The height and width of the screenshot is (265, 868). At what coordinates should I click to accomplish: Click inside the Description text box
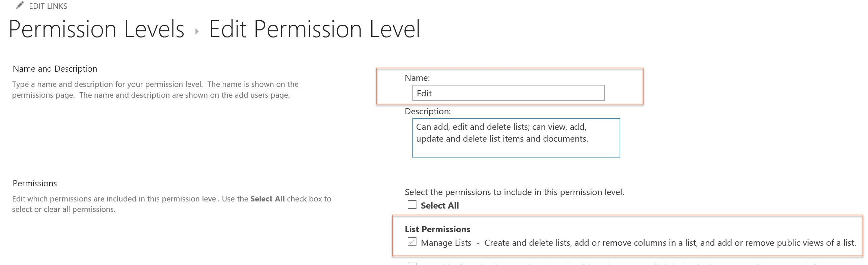[516, 137]
